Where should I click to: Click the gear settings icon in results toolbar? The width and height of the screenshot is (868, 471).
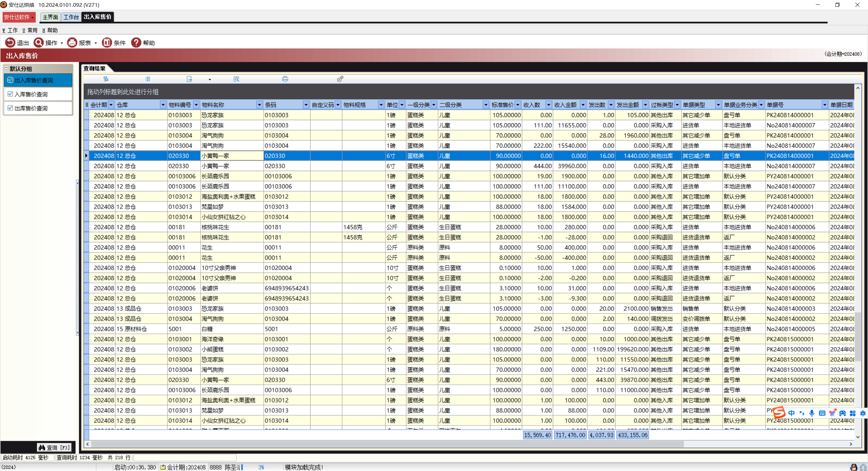click(x=340, y=79)
